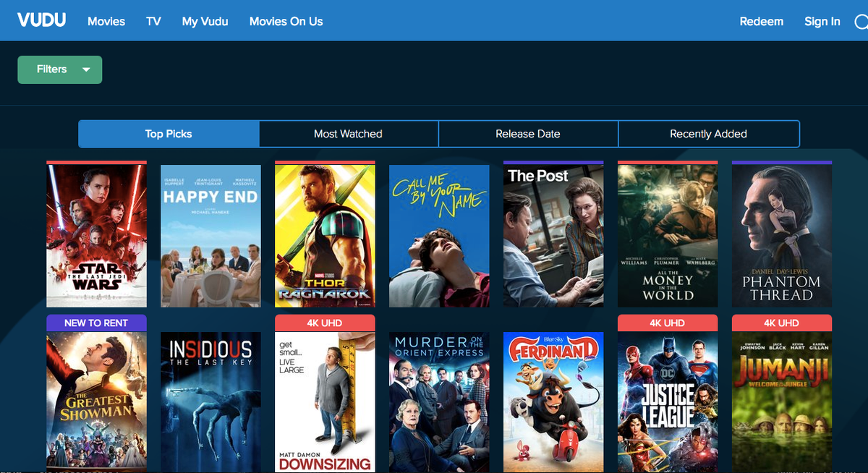This screenshot has height=473, width=868.
Task: Open Star Wars The Last Jedi poster
Action: coord(96,236)
